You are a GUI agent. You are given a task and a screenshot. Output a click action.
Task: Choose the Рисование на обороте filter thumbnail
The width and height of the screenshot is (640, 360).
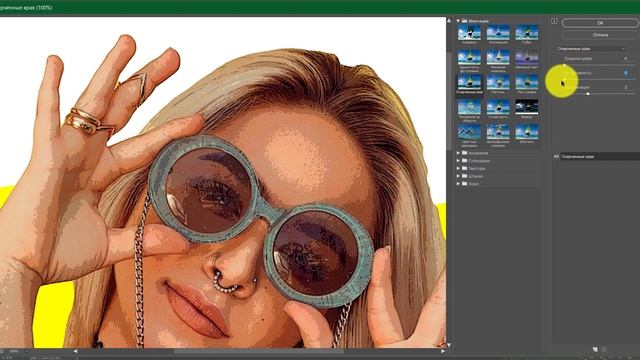pyautogui.click(x=469, y=107)
